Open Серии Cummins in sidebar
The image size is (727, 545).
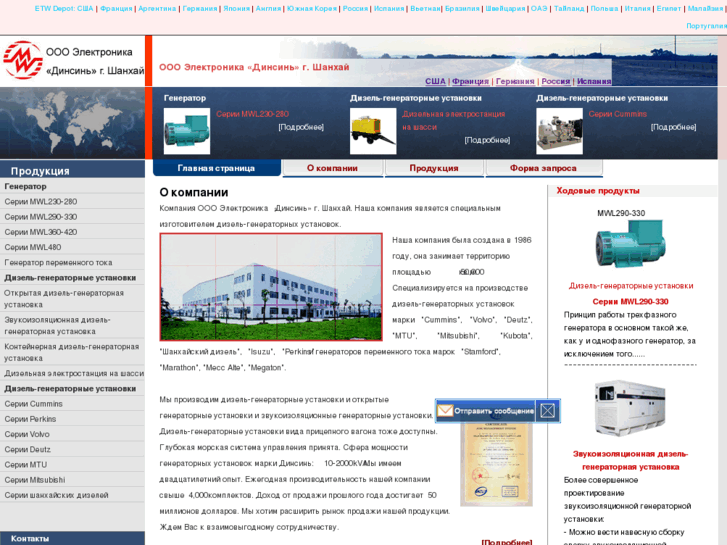pos(33,404)
